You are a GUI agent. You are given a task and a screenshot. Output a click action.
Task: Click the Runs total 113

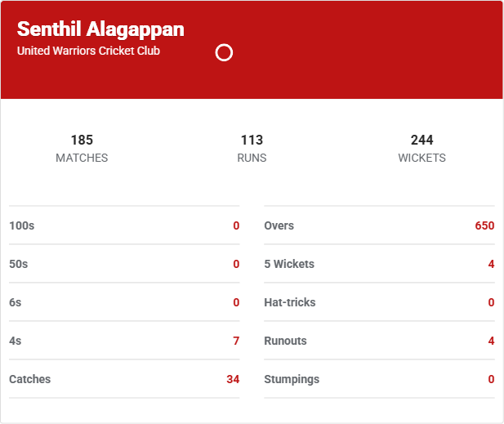(x=252, y=140)
